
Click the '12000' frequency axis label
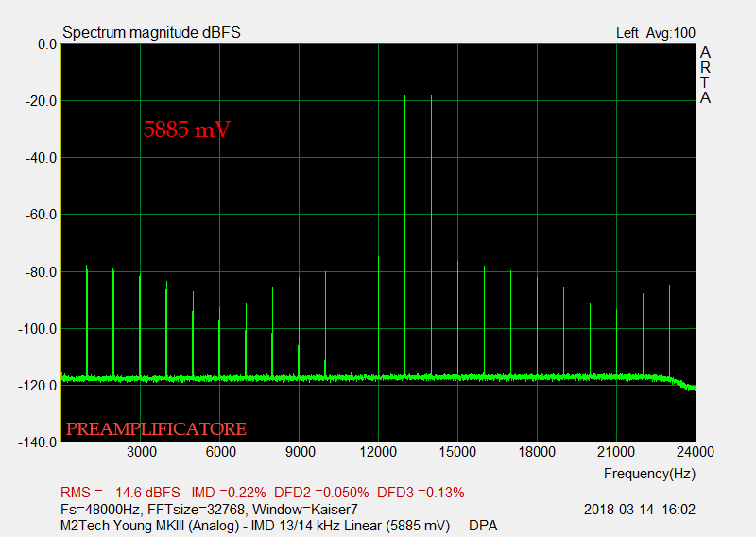[379, 452]
